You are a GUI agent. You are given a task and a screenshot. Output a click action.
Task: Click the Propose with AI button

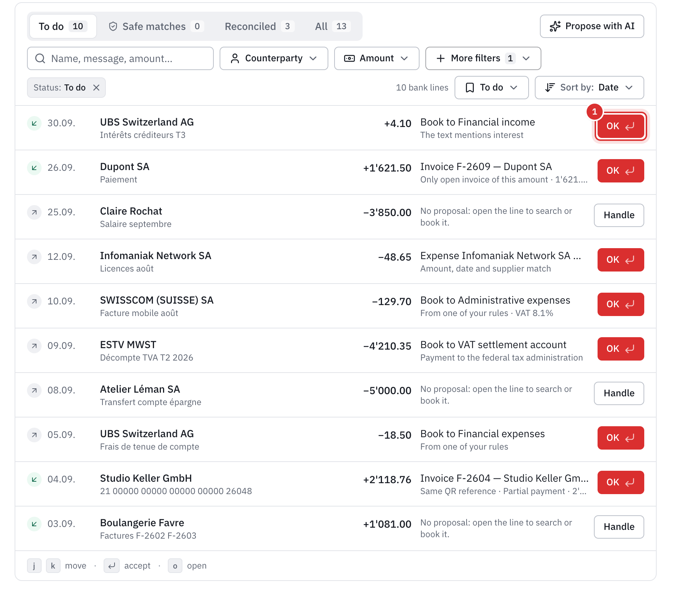[592, 26]
